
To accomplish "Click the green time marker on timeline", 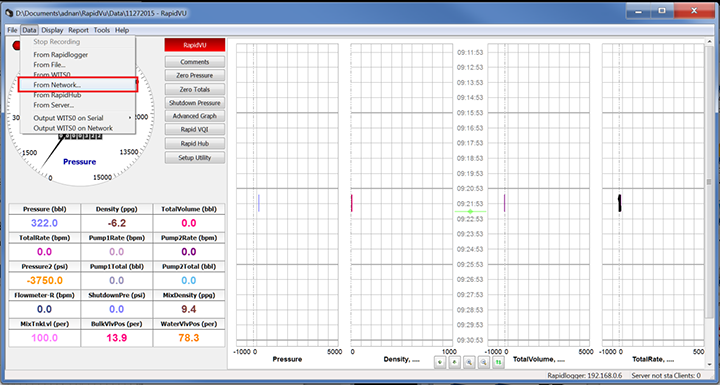I will [470, 211].
